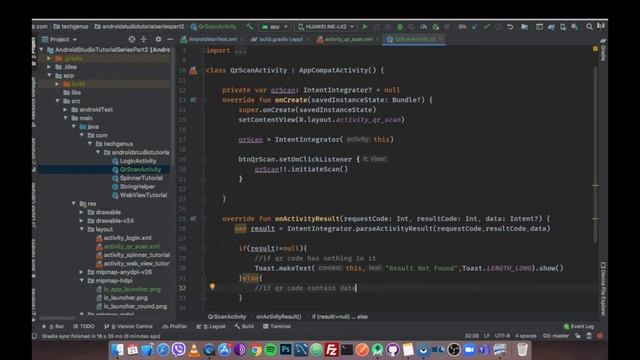Open Photoshop from the dock
640x360 pixels.
[286, 350]
